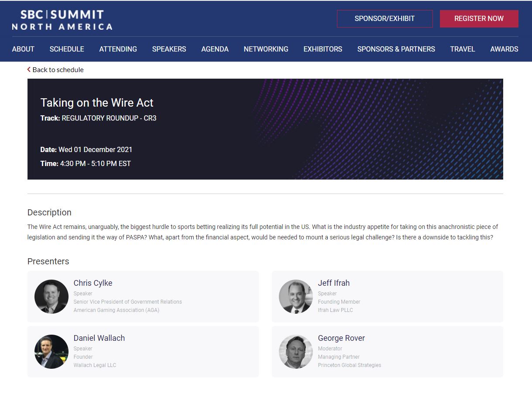The width and height of the screenshot is (532, 412).
Task: Open the Exhibitors menu item
Action: [x=323, y=49]
